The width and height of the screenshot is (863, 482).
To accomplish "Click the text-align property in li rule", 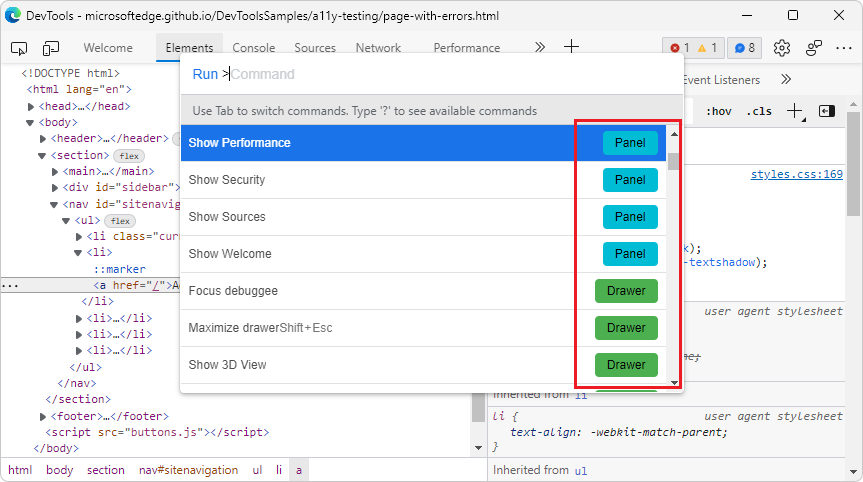I will tap(545, 432).
